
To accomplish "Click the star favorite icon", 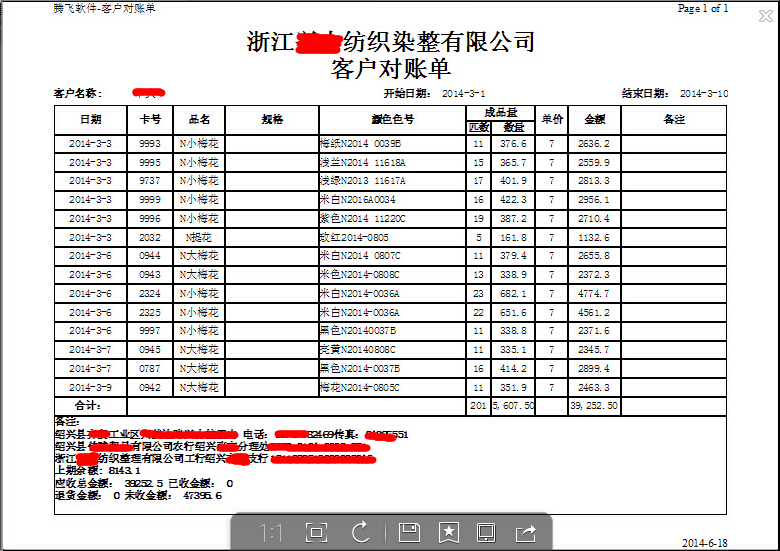I will pos(449,532).
